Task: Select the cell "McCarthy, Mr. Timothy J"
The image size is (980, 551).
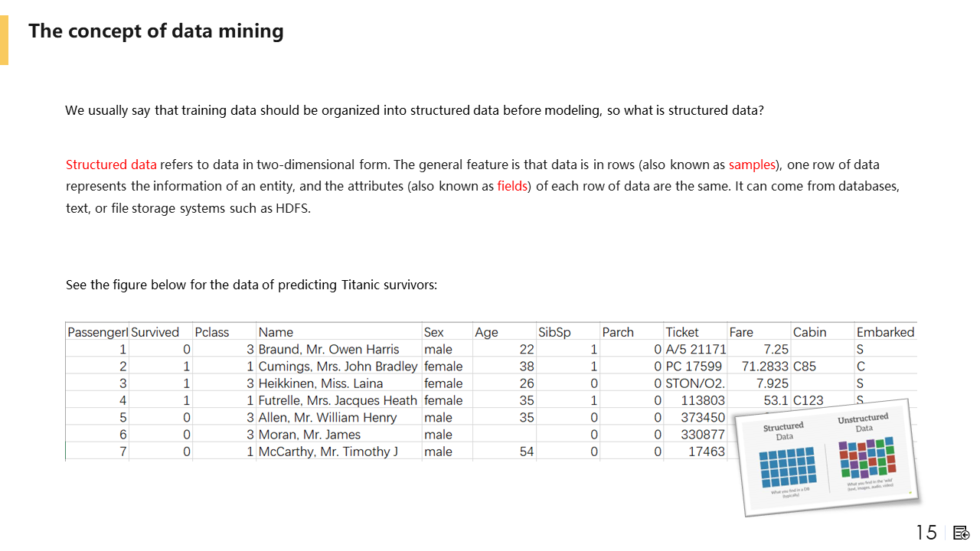Action: point(328,452)
